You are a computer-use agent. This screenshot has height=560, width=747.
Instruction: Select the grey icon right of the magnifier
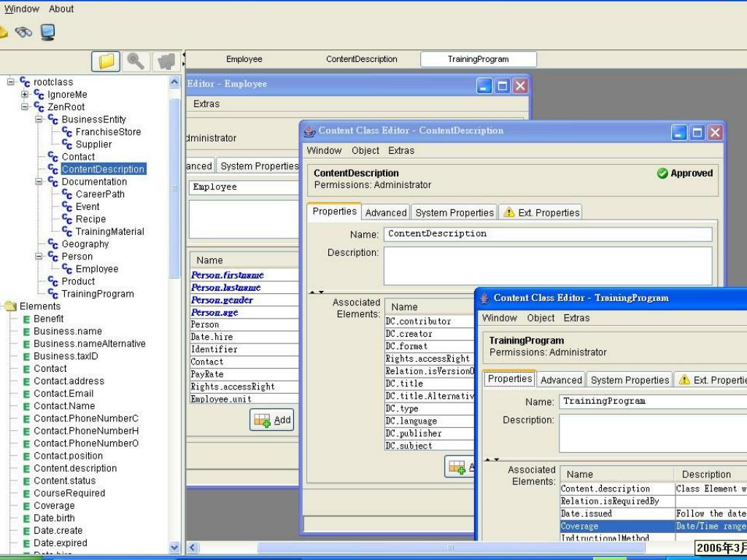click(166, 61)
